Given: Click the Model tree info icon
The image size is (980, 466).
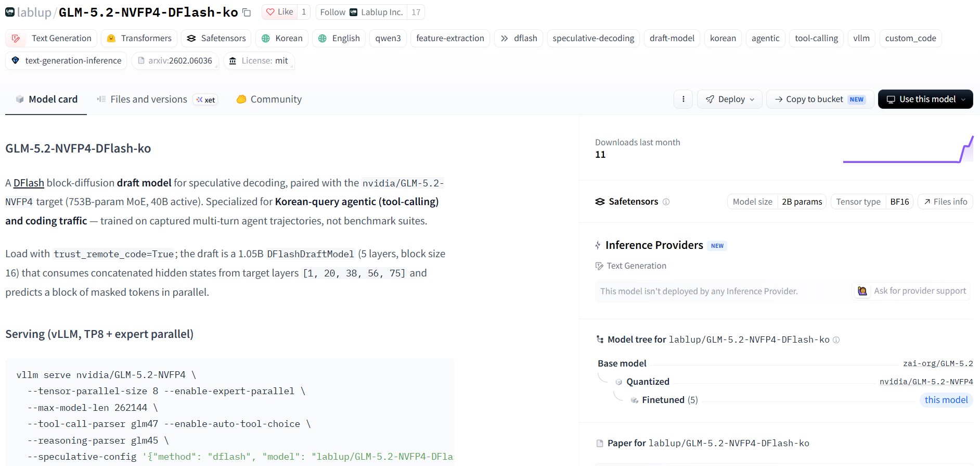Looking at the screenshot, I should coord(836,340).
